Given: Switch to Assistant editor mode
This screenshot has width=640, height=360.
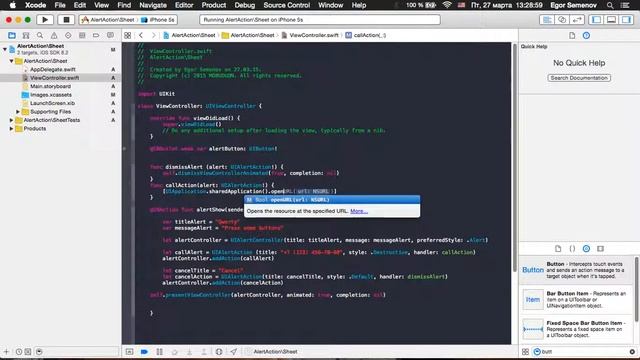Looking at the screenshot, I should pos(562,20).
